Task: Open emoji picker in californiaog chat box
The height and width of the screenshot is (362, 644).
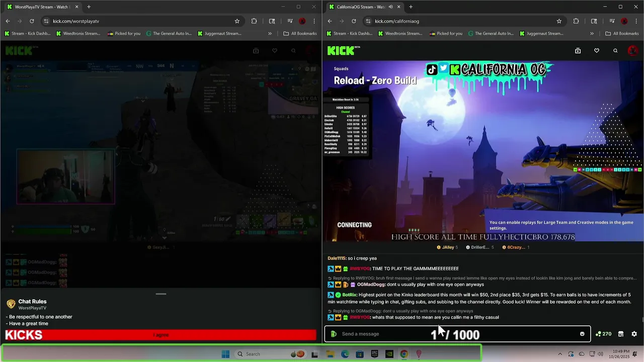Action: [582, 334]
